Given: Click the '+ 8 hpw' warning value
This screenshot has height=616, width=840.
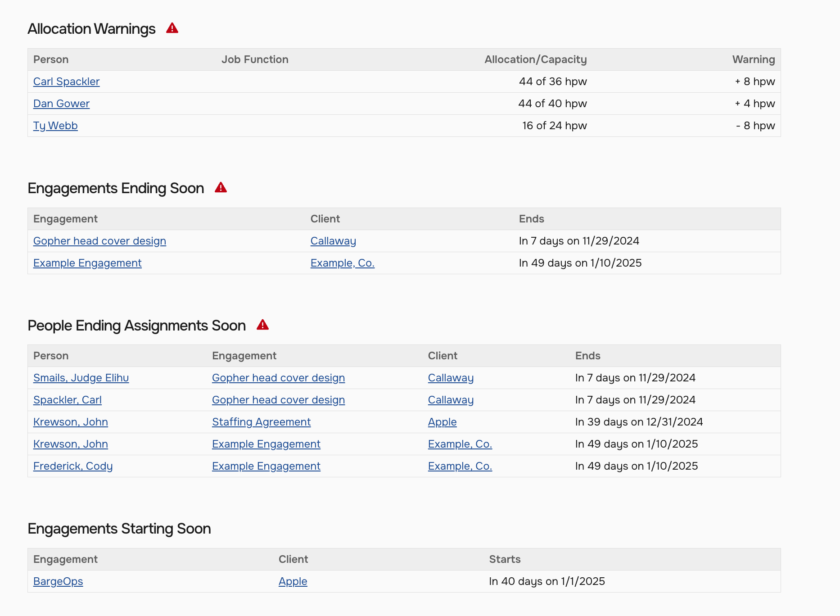Looking at the screenshot, I should coord(755,82).
